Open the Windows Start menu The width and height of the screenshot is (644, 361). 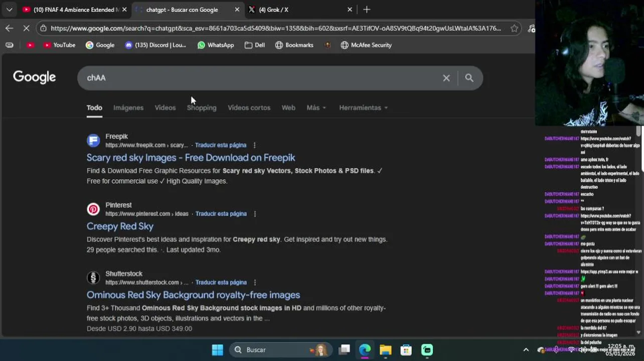[217, 350]
